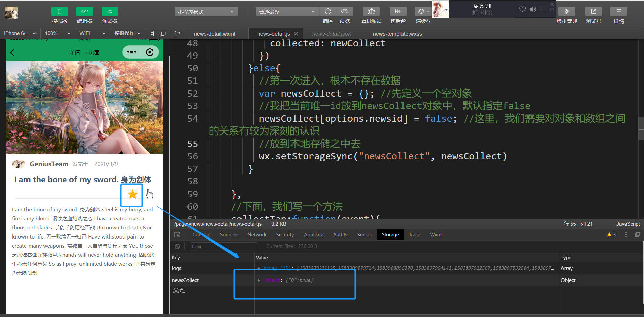Close the news-detail.js tab

click(x=296, y=34)
